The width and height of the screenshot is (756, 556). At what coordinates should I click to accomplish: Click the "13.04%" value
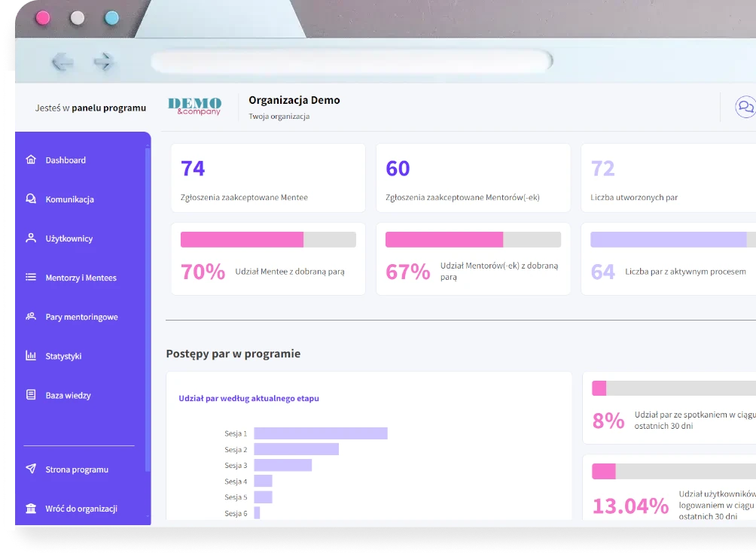pos(631,506)
